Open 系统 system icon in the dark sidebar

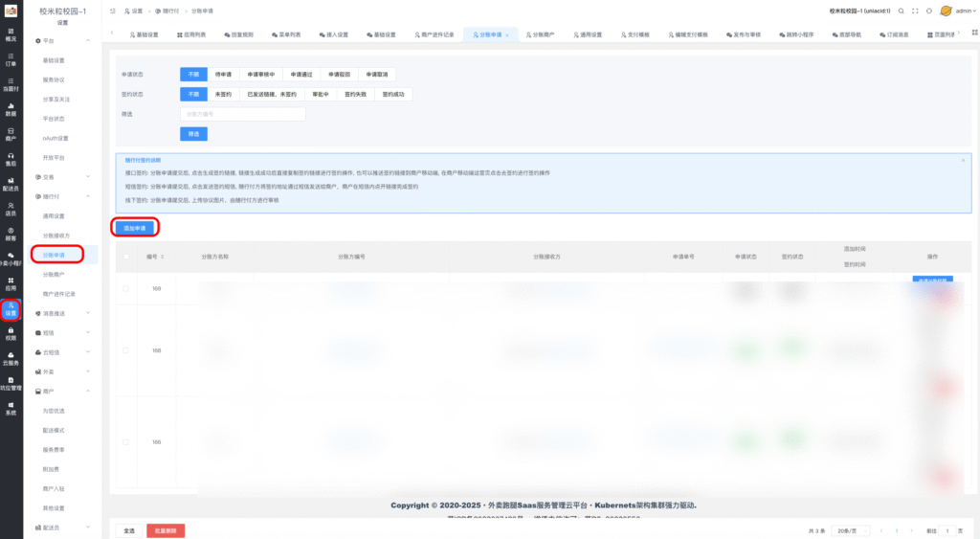tap(11, 408)
